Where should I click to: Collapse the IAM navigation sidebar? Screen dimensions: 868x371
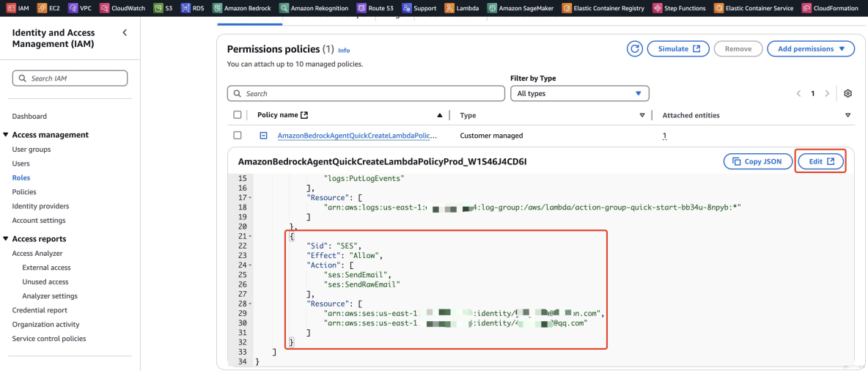125,33
